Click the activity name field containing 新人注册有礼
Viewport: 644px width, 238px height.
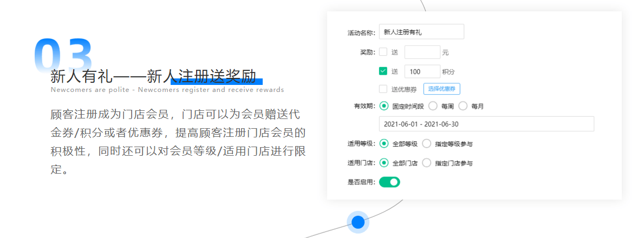[421, 32]
